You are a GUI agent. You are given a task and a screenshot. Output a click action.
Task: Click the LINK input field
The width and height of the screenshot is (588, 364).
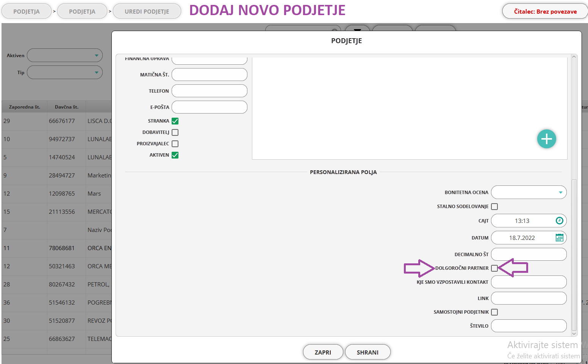point(529,298)
